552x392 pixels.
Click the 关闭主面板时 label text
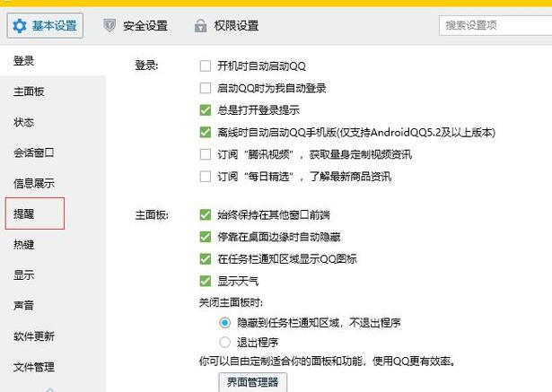(x=231, y=302)
